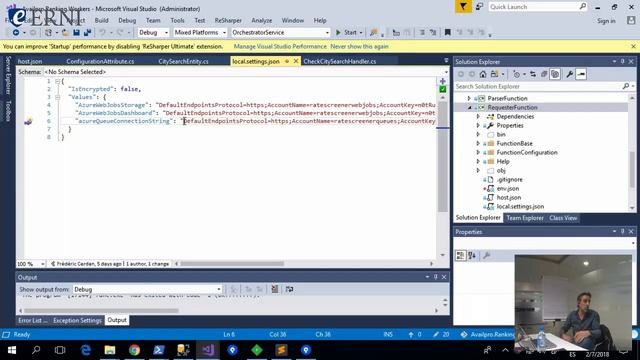Close the local.settings.json tab
This screenshot has width=640, height=360.
[x=296, y=61]
